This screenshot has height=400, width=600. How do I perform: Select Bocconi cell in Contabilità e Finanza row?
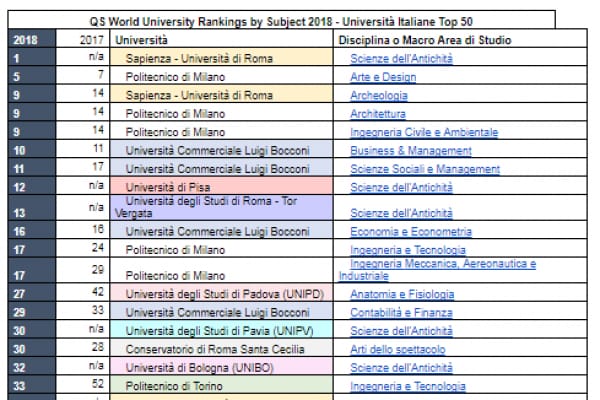point(221,311)
